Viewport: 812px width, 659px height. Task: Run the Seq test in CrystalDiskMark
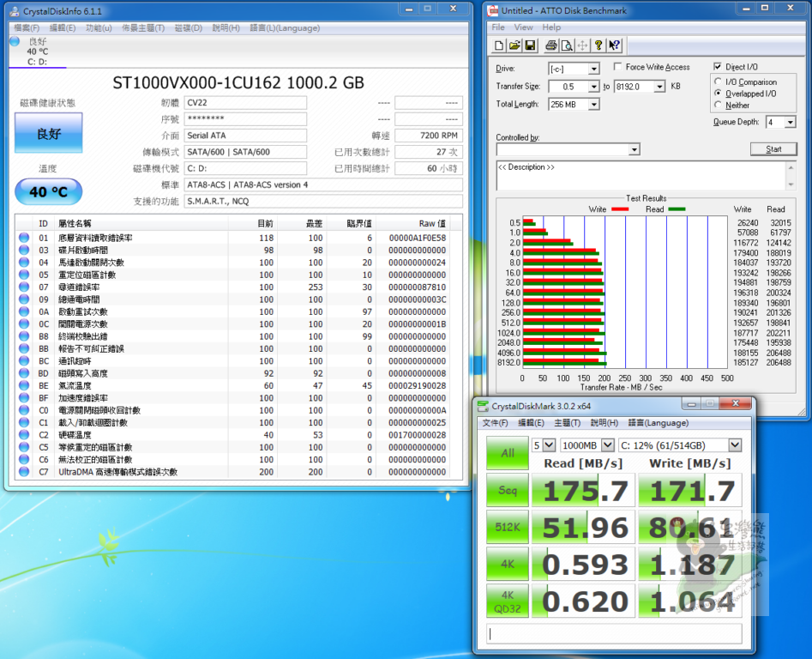[507, 490]
